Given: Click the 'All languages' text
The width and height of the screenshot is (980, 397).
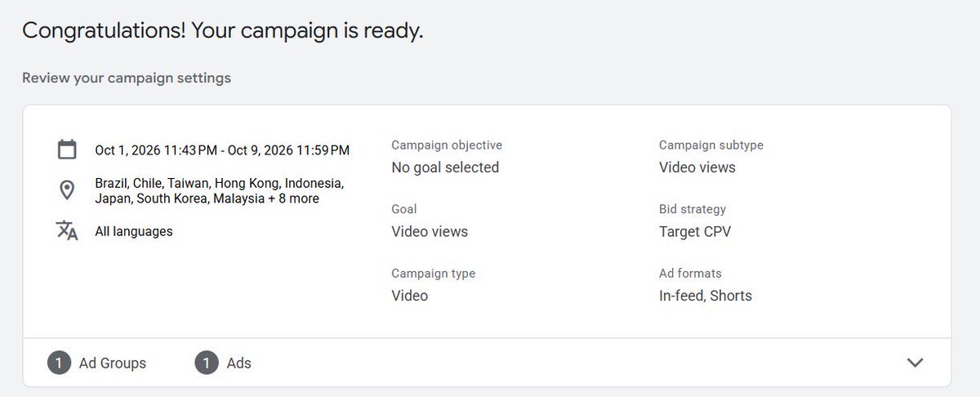Looking at the screenshot, I should pos(134,231).
